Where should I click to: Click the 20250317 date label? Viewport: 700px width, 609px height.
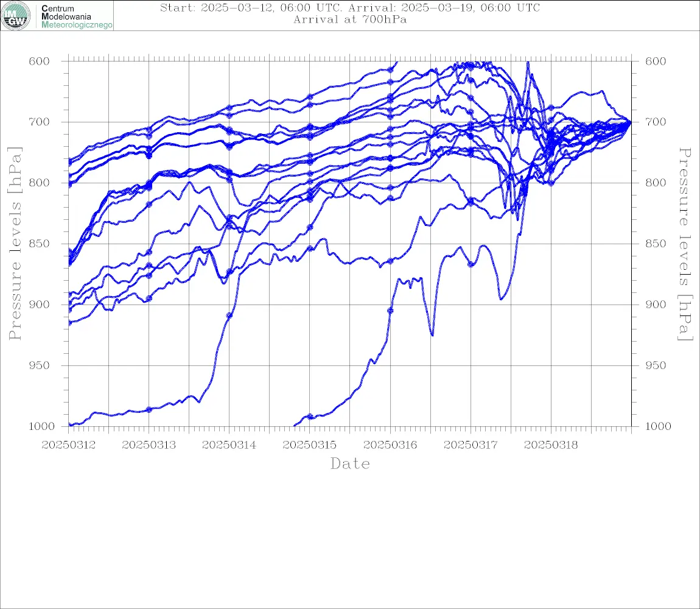point(471,445)
